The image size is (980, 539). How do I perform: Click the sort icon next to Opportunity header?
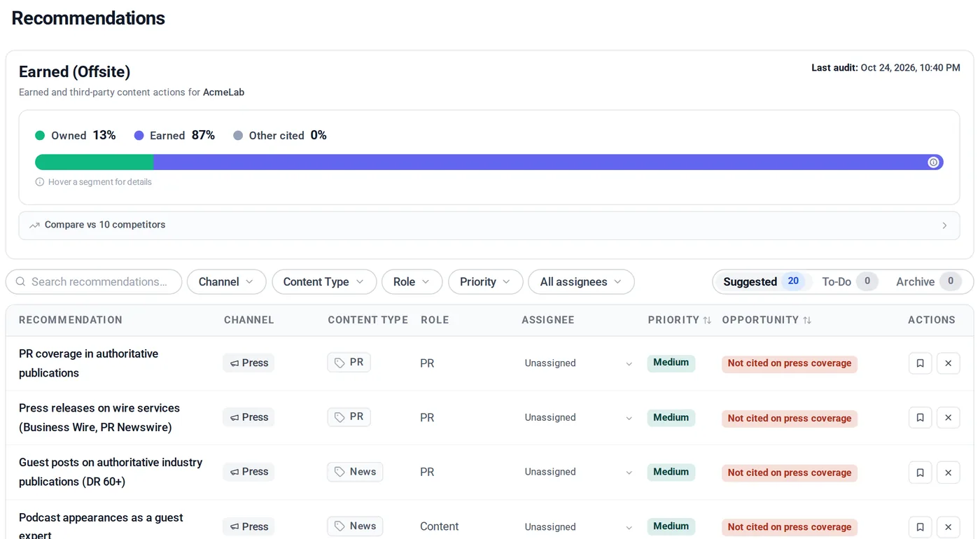(x=807, y=320)
